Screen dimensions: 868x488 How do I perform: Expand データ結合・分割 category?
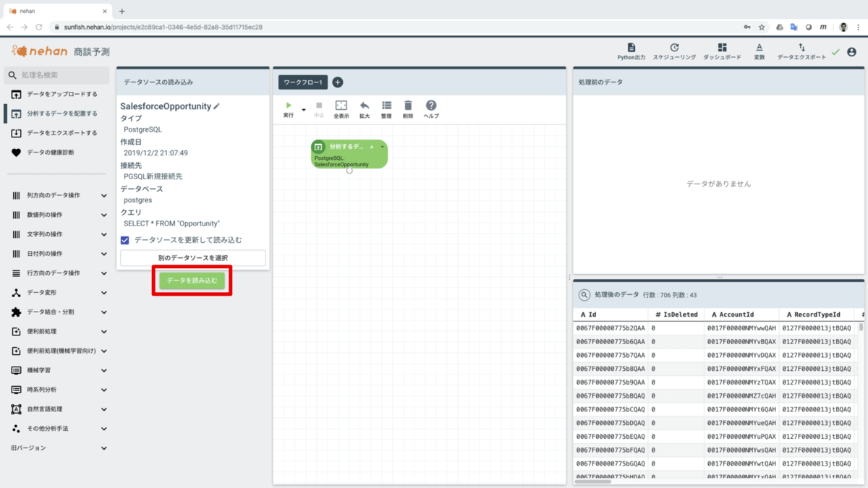(59, 312)
